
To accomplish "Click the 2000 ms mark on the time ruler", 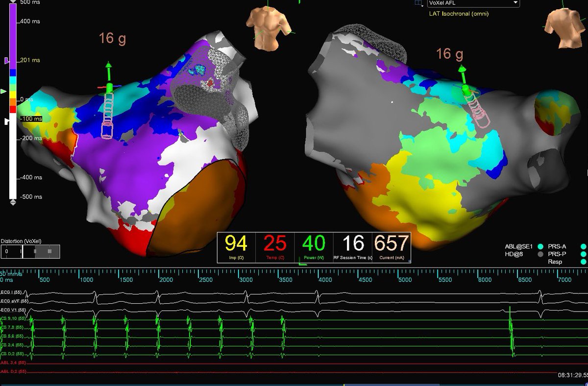I will point(166,280).
